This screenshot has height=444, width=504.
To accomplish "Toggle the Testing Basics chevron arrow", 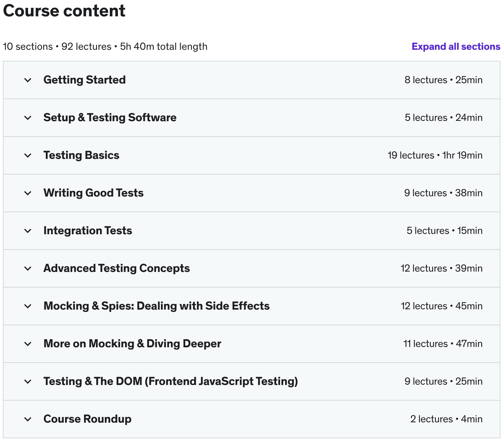I will [28, 155].
